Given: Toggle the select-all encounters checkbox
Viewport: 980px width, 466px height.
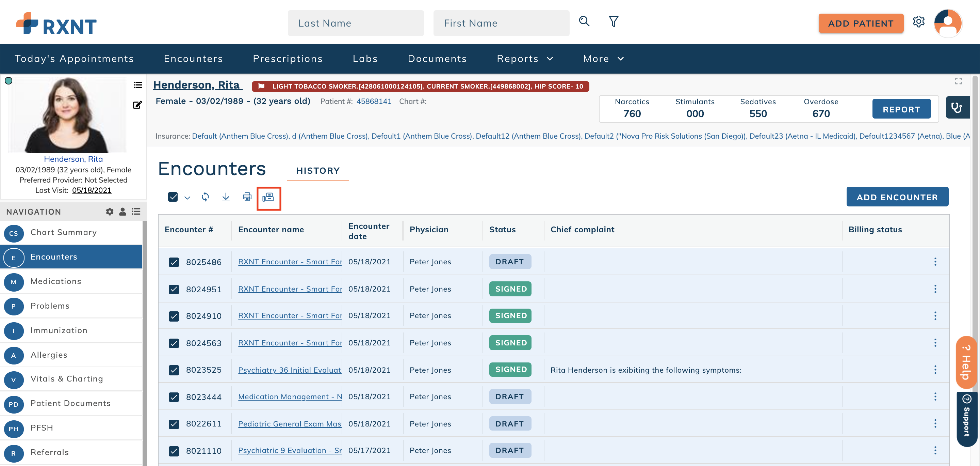Looking at the screenshot, I should pos(173,197).
